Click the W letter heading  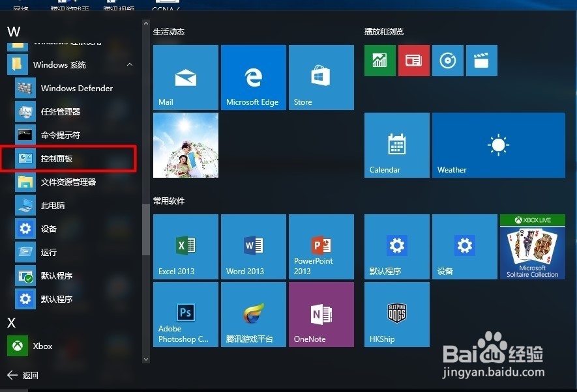click(x=14, y=32)
